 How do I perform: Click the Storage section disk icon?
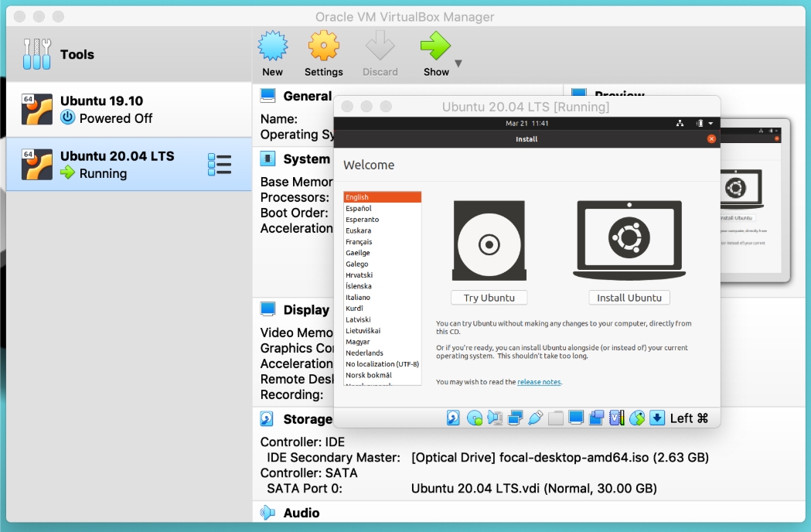[x=267, y=418]
